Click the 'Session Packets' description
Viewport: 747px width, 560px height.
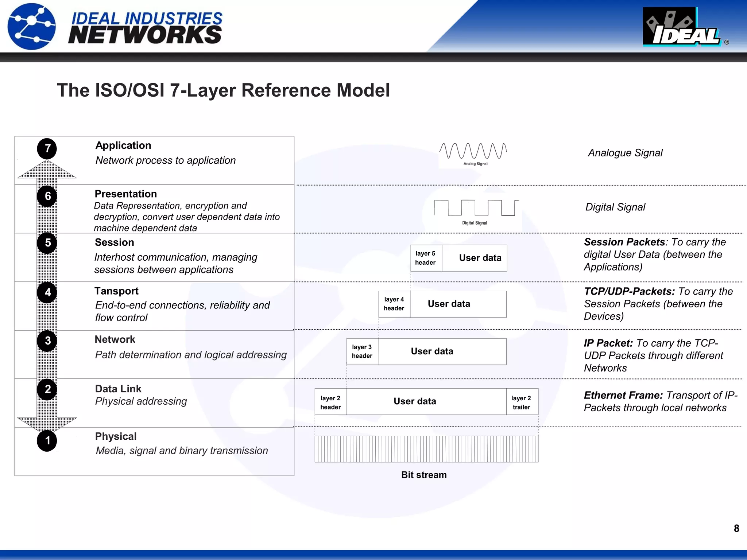click(655, 254)
